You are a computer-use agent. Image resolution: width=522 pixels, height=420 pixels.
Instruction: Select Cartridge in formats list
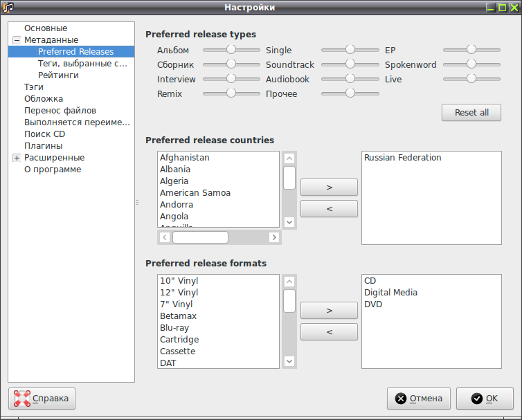click(x=218, y=340)
